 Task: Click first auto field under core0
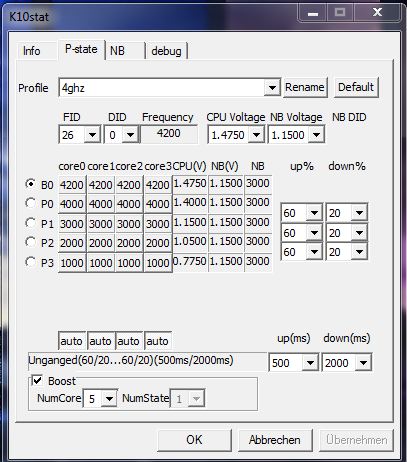72,341
